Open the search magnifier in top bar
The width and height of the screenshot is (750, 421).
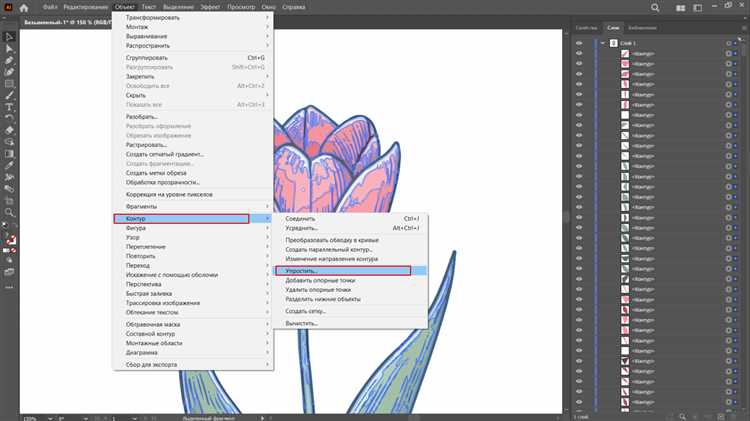pos(655,8)
